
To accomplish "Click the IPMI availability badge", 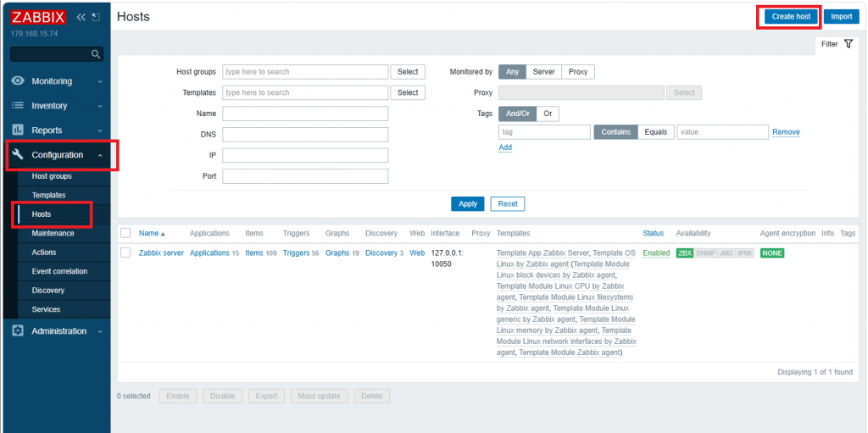I will tap(744, 253).
